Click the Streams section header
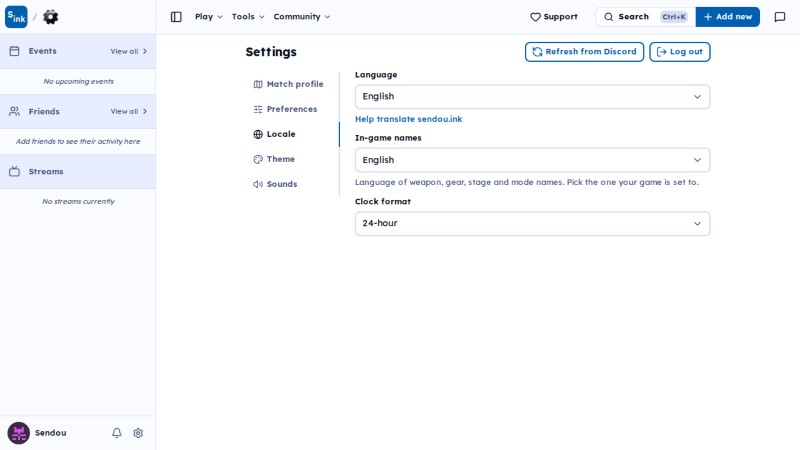This screenshot has height=450, width=800. pos(78,171)
